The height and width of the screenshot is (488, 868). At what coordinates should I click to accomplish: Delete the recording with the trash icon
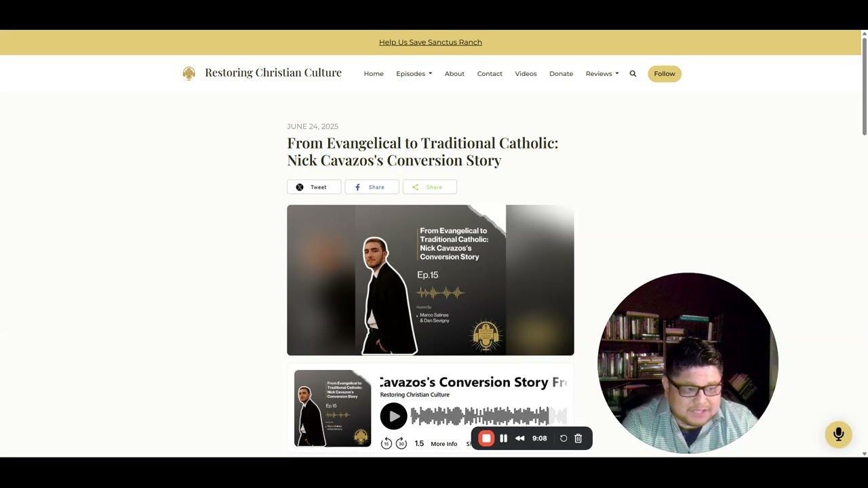pos(578,439)
